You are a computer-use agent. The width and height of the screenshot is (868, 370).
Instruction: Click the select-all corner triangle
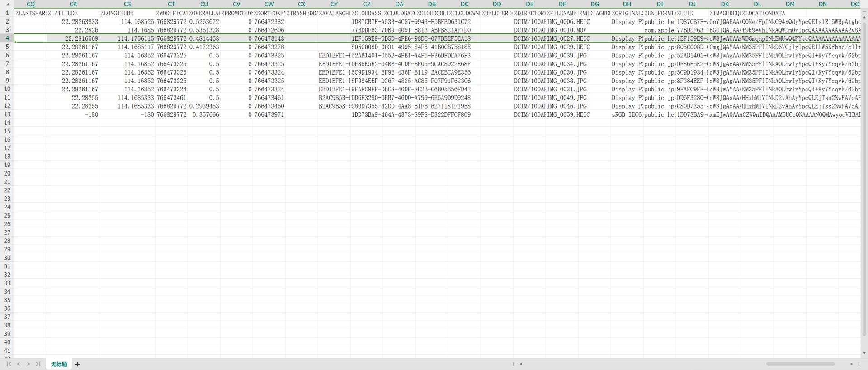point(7,4)
